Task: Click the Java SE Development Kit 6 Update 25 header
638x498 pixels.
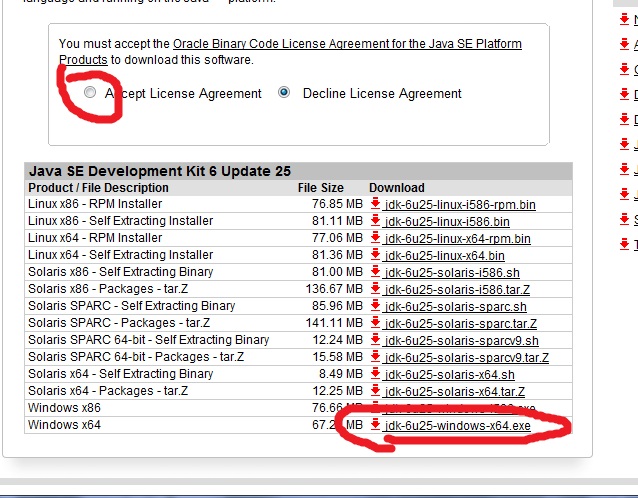Action: 160,171
